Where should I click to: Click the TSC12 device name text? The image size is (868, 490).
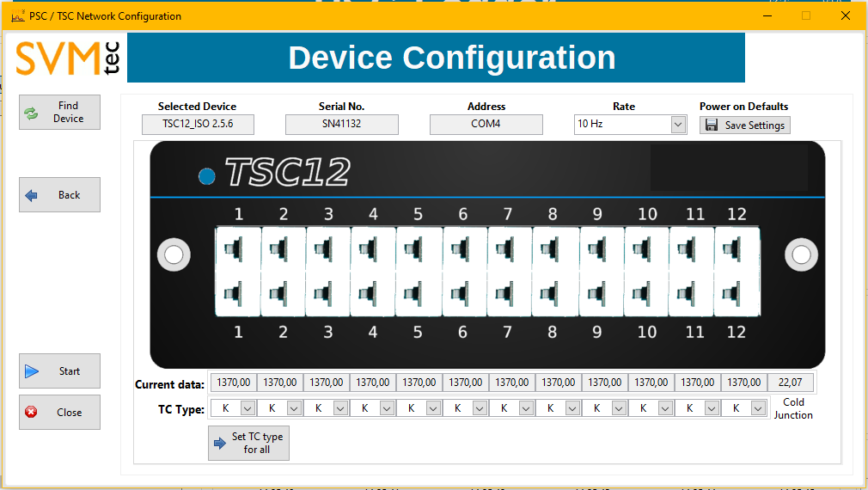[288, 172]
